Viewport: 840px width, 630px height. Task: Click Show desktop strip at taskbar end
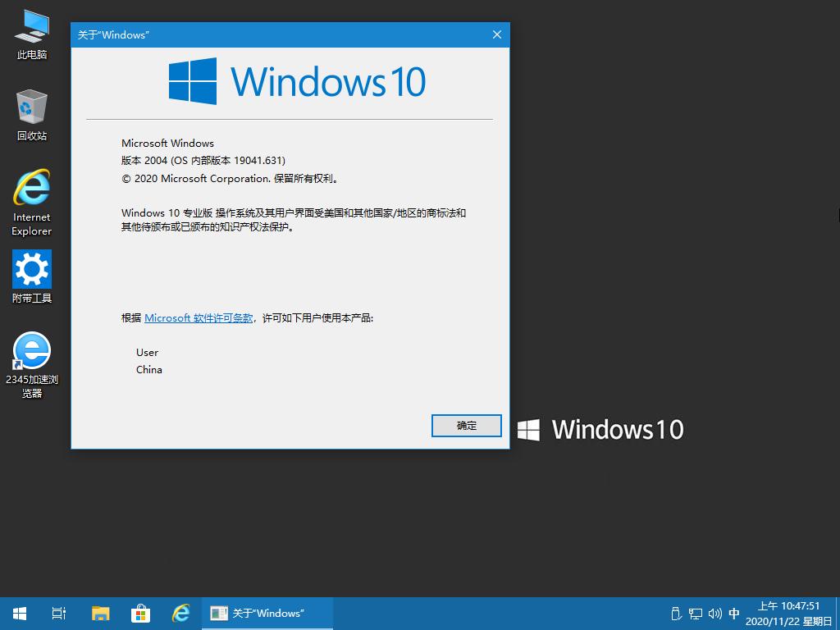(x=838, y=614)
